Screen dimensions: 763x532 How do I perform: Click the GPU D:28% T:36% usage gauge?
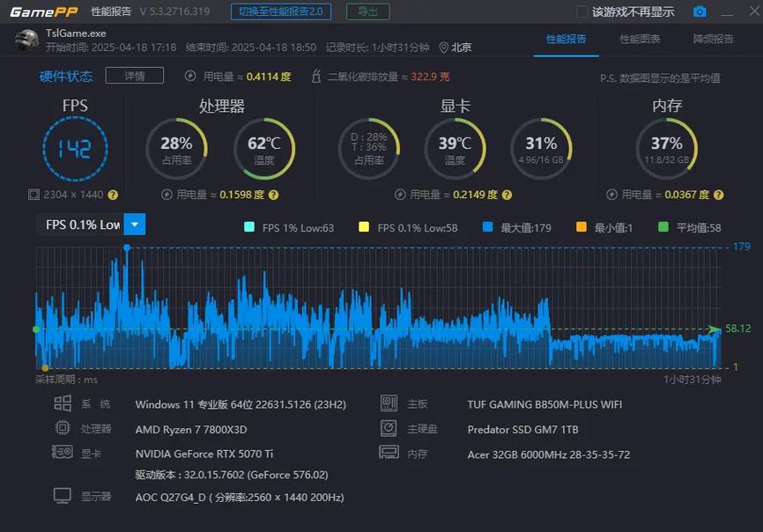[x=369, y=149]
